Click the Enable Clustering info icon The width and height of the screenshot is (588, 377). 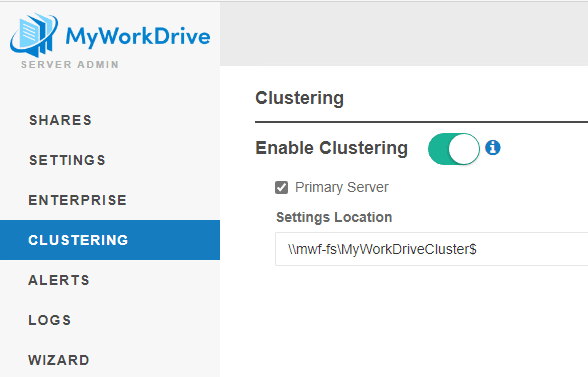tap(493, 148)
